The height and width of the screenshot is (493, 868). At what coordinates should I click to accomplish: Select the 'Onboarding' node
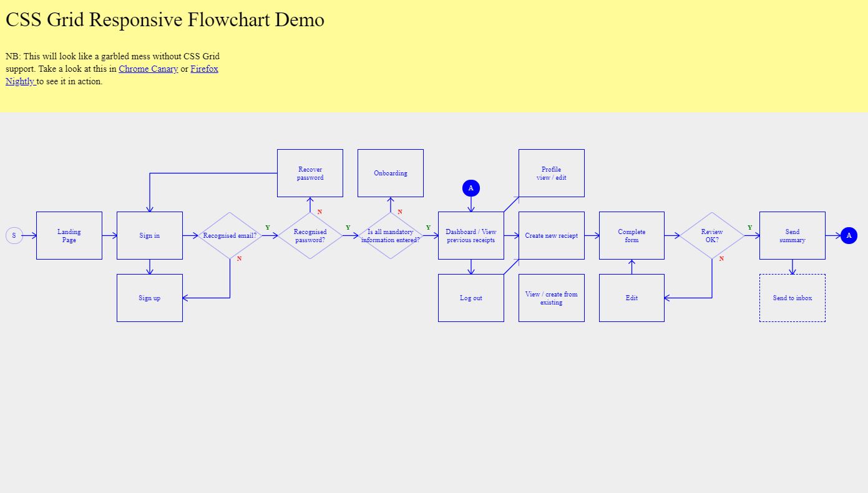390,173
